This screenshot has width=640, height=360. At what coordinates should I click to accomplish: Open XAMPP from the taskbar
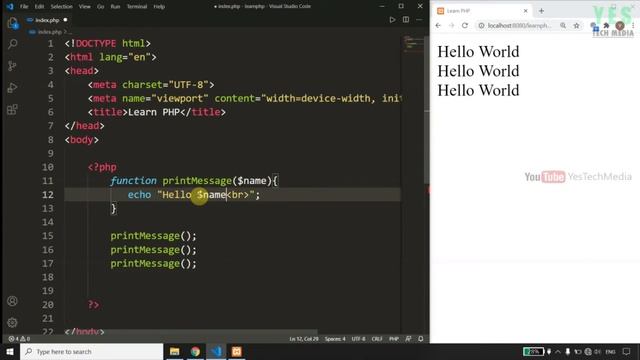click(x=237, y=351)
